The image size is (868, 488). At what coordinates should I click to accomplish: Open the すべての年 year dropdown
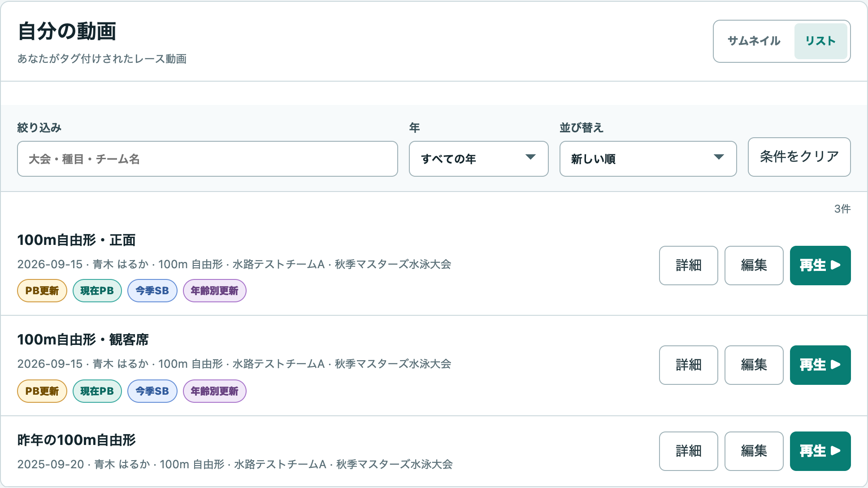pos(478,159)
